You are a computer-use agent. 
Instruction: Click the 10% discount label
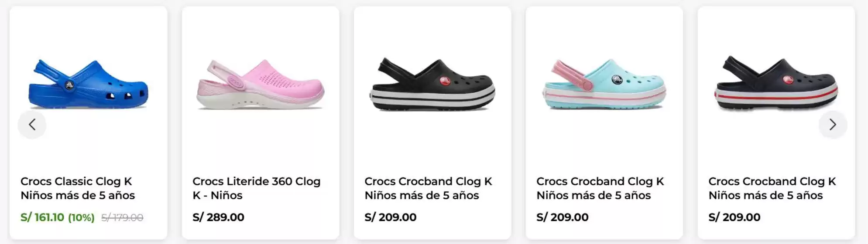pos(81,217)
